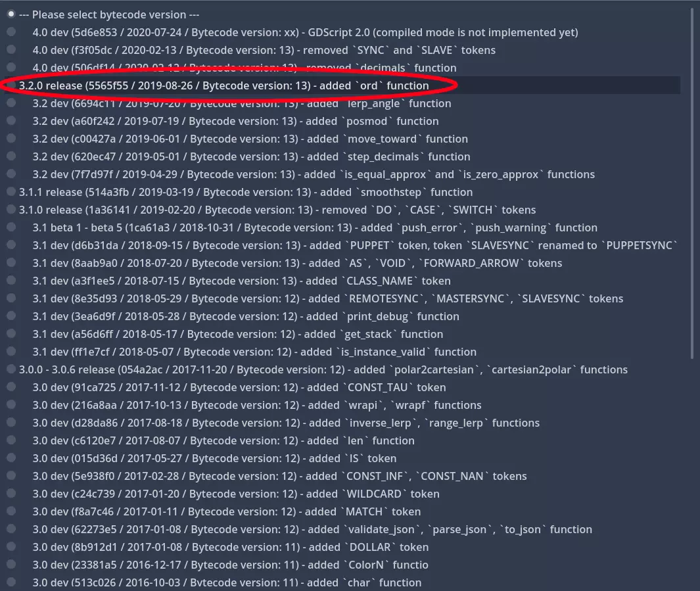Select 3.1 dev a56d6ff added get_stack
Image resolution: width=700 pixels, height=591 pixels.
tap(343, 334)
